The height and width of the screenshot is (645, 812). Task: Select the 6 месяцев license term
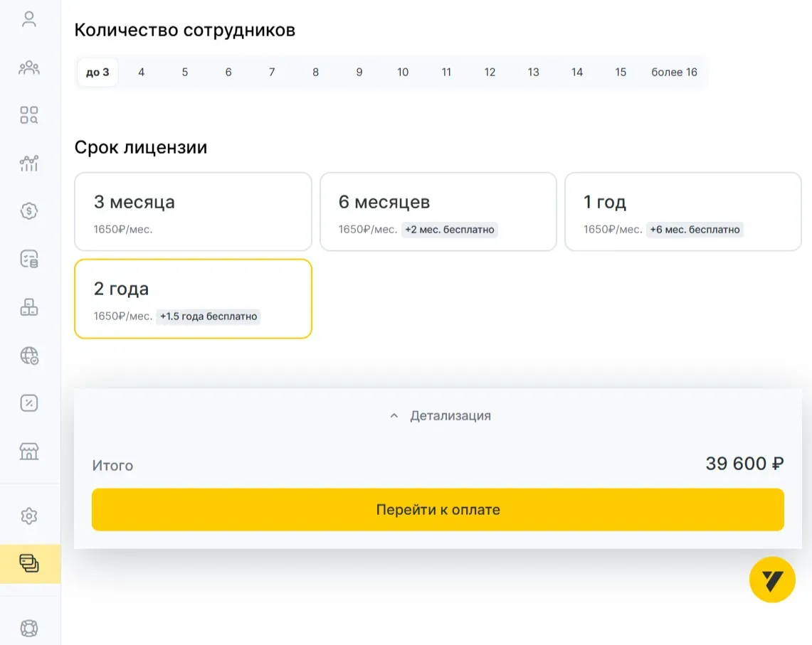[x=438, y=212]
